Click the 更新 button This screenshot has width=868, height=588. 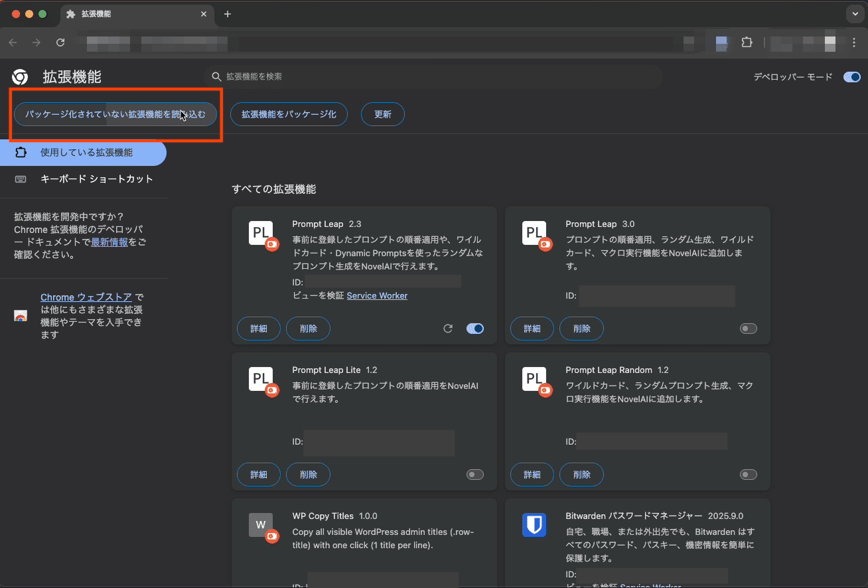(383, 114)
